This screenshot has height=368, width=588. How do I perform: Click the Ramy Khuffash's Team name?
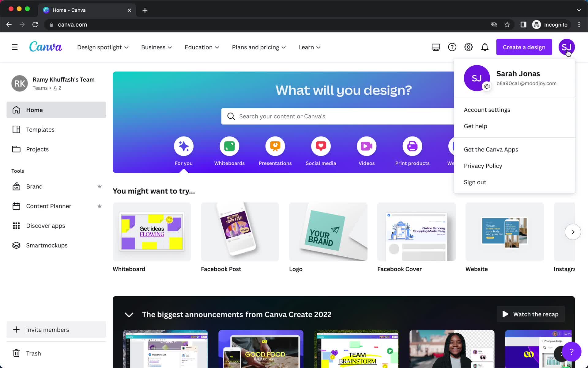[64, 79]
